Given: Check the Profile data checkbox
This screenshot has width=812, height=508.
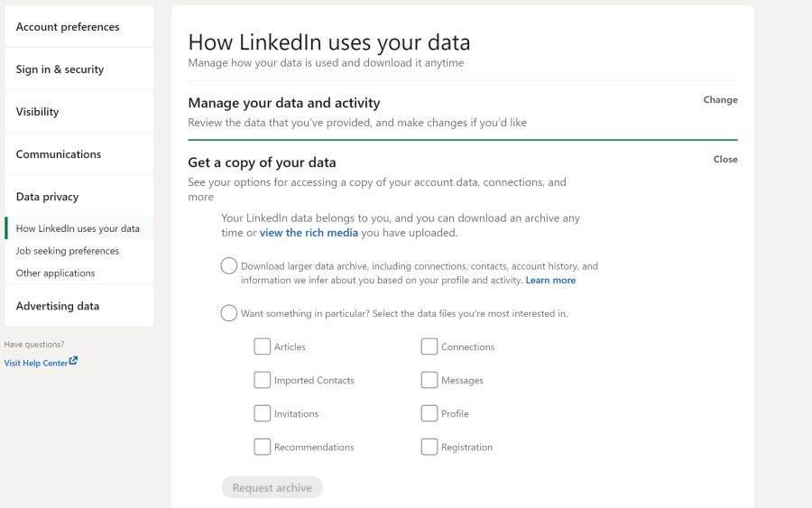Looking at the screenshot, I should (x=429, y=413).
